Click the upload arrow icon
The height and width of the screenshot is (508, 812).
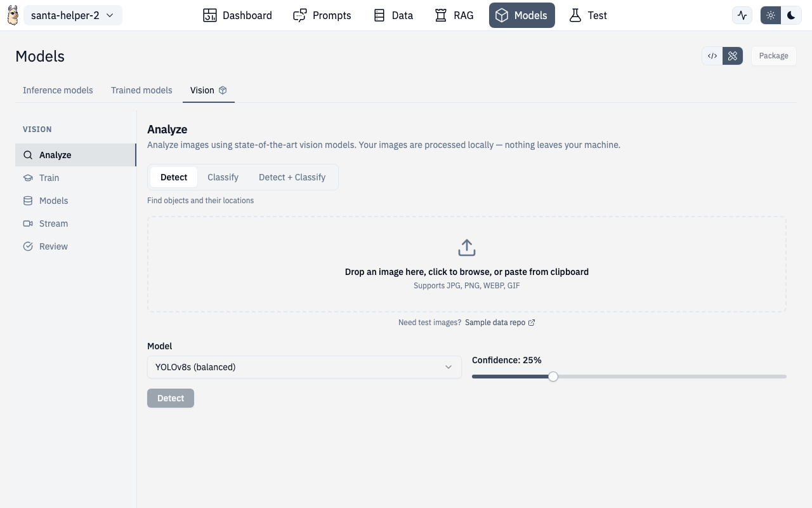tap(467, 248)
